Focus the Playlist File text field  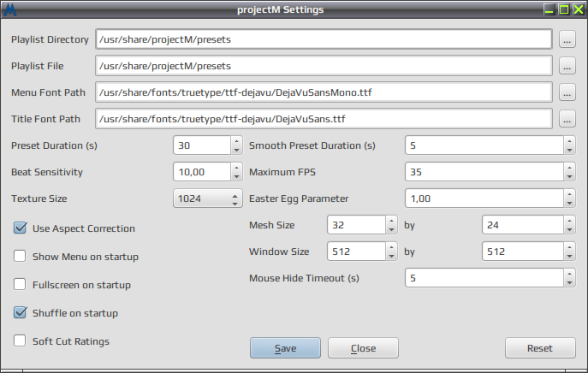click(324, 66)
